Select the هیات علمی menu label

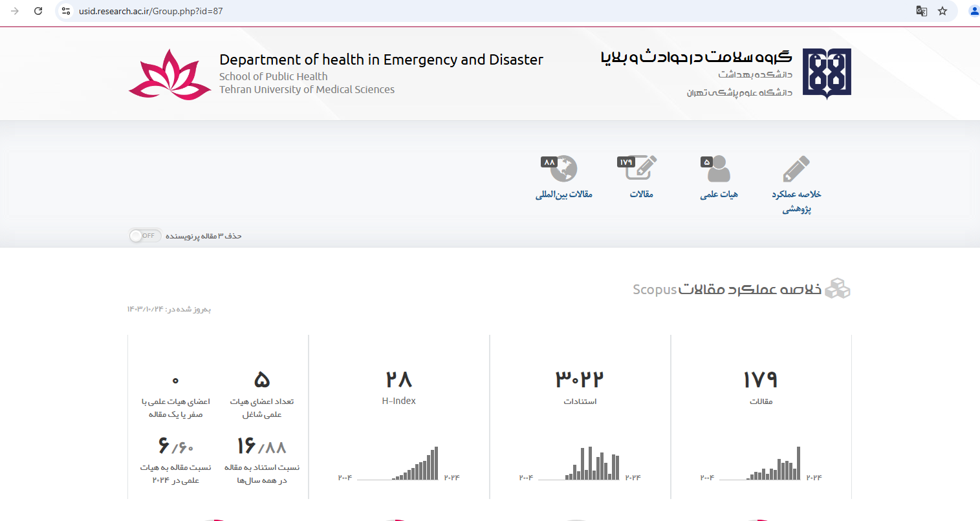(x=719, y=195)
